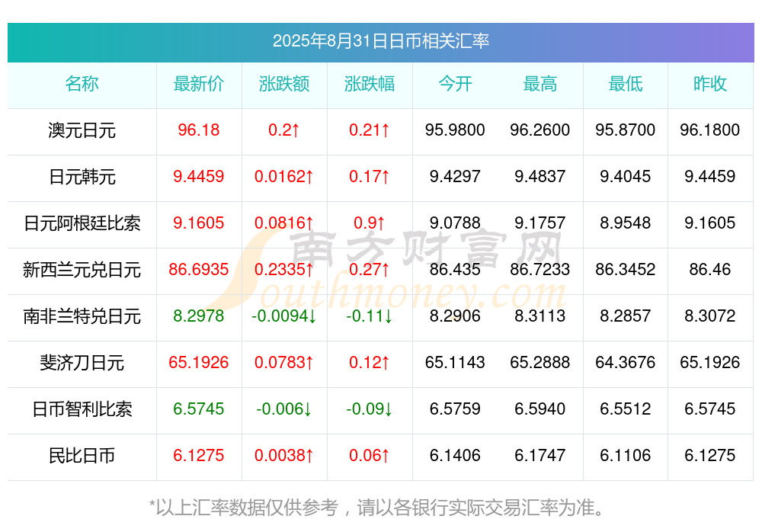762x532 pixels.
Task: Select the 南非兰特兑日元 row name
Action: (x=82, y=316)
